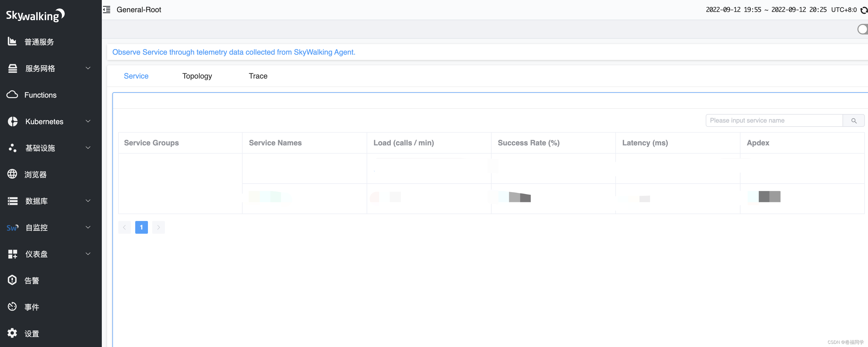Click the SkyWalking logo
This screenshot has width=868, height=347.
35,15
